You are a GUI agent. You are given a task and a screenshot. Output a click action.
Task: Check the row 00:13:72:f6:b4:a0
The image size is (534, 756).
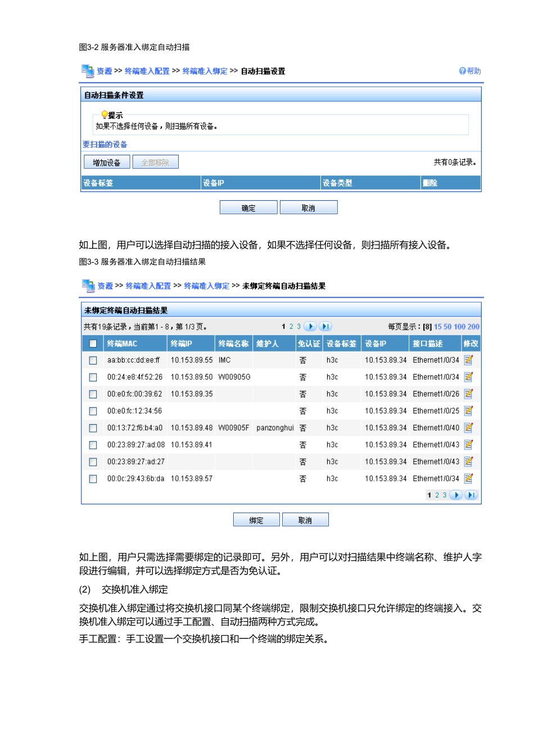(x=93, y=428)
